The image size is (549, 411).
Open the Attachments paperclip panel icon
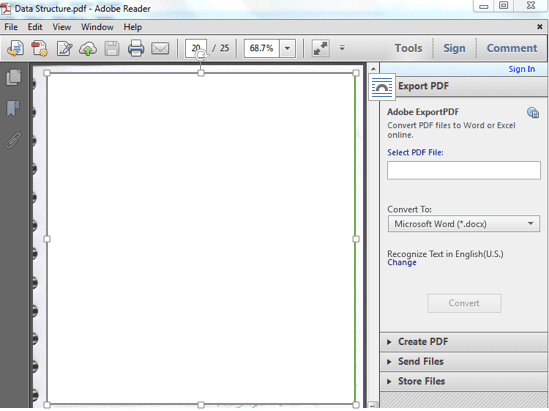point(13,140)
